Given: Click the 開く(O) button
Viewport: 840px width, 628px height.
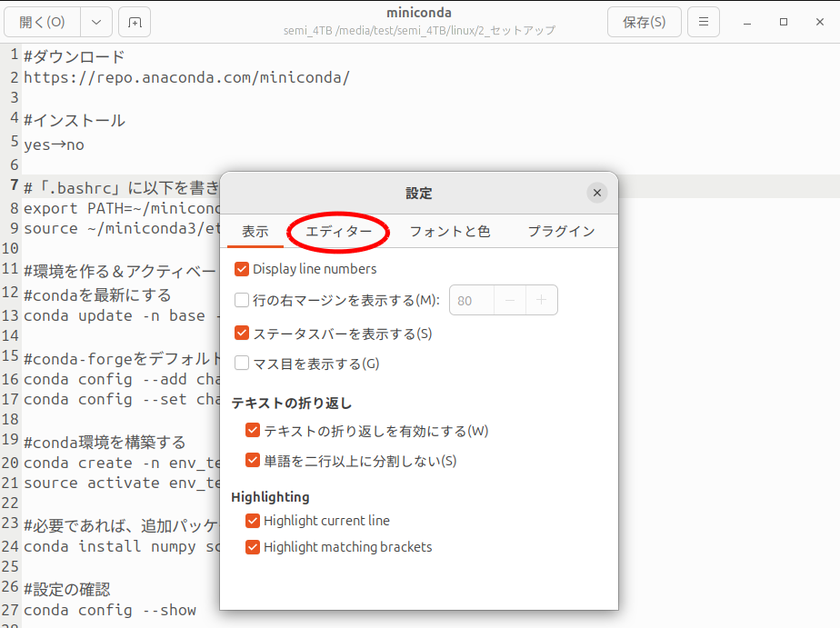Looking at the screenshot, I should coord(43,22).
